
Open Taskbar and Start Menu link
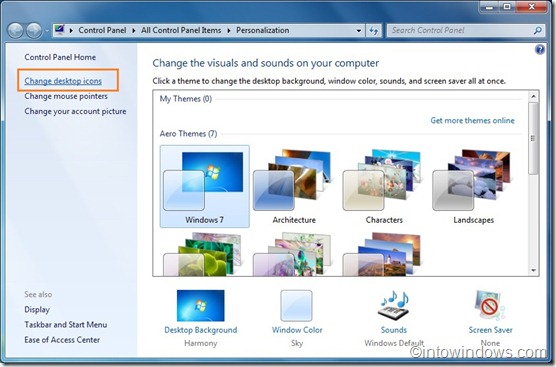pyautogui.click(x=66, y=325)
